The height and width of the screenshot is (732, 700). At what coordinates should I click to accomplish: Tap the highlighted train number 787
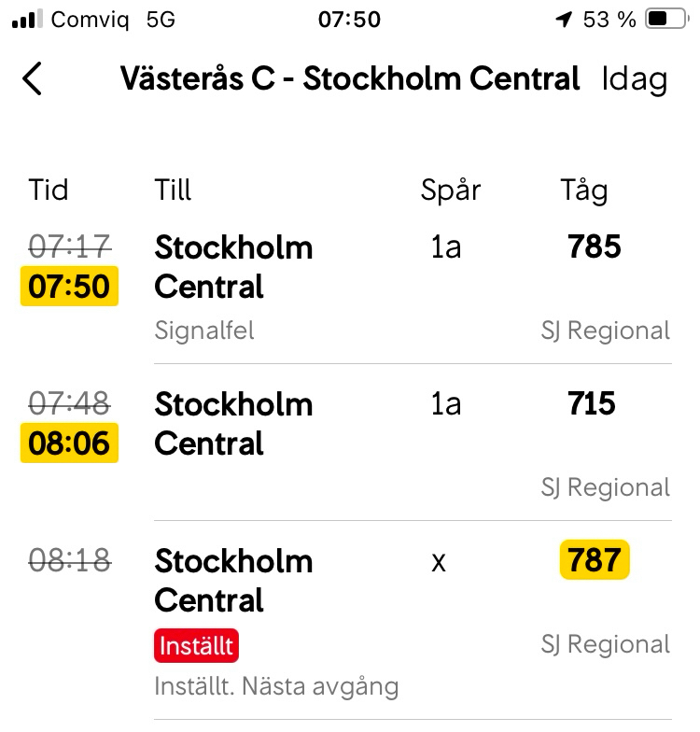point(595,560)
